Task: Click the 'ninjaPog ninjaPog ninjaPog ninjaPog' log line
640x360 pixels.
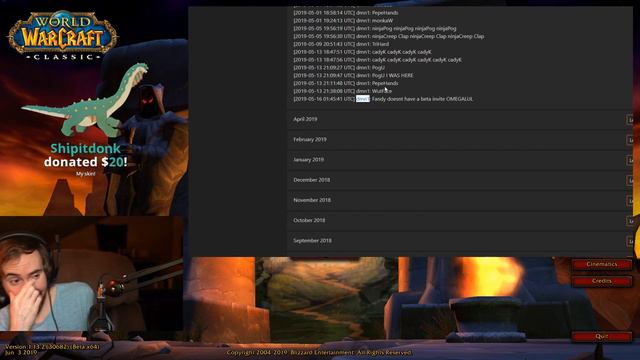Action: [x=375, y=29]
